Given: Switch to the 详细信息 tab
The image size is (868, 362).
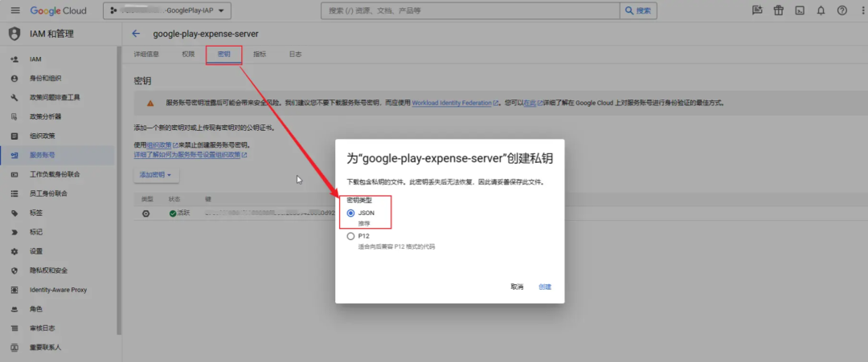Looking at the screenshot, I should tap(147, 54).
